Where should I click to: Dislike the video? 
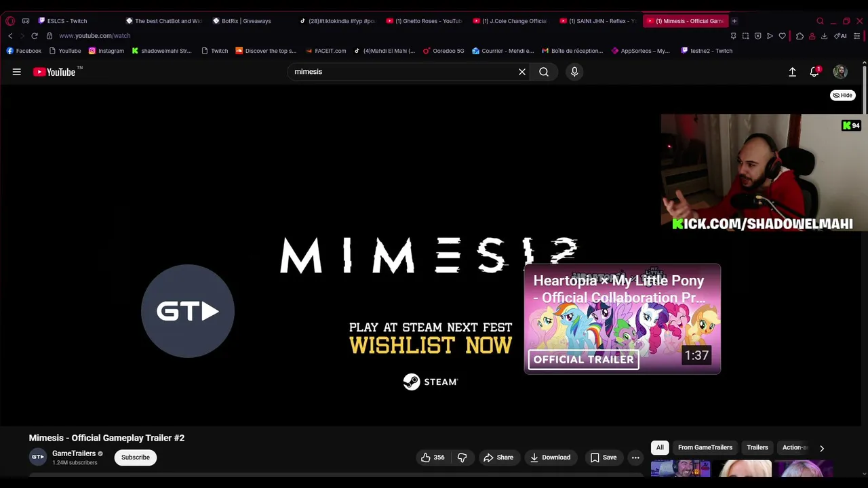pos(462,457)
